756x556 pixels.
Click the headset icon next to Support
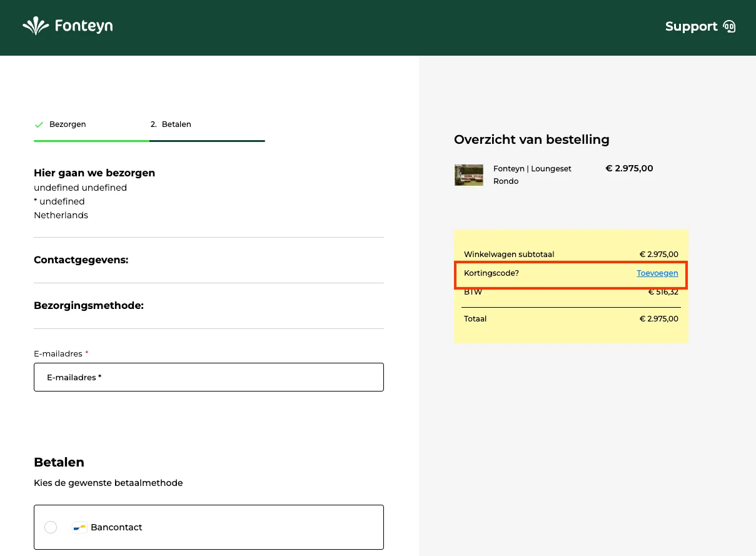tap(729, 26)
